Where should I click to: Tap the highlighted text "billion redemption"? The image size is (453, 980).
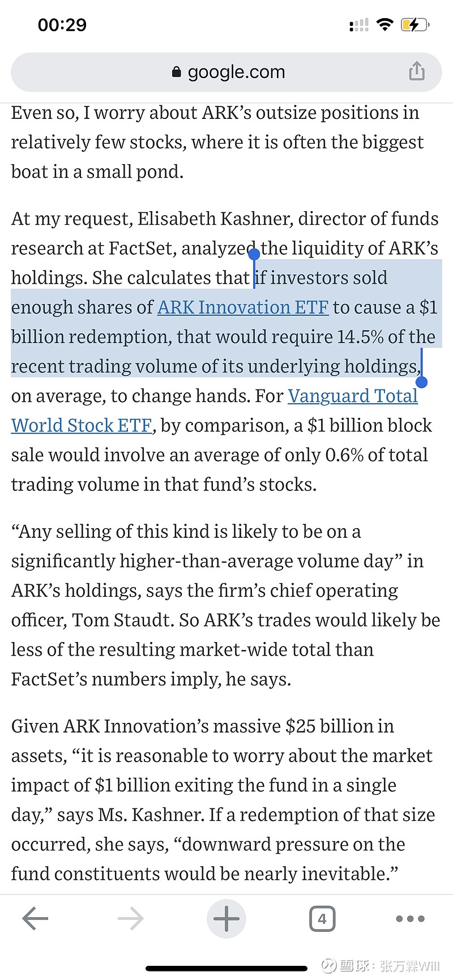pyautogui.click(x=91, y=337)
